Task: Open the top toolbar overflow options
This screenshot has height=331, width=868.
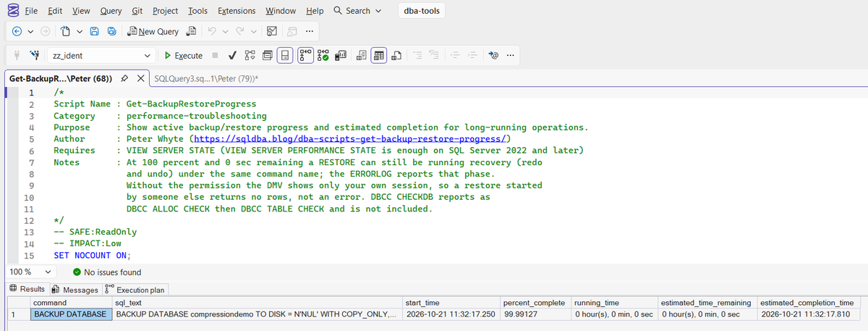Action: [x=310, y=31]
